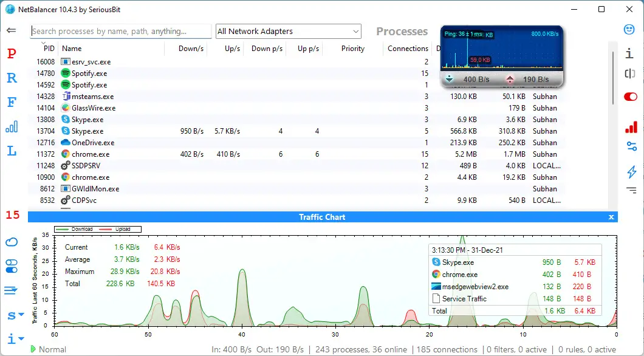
Task: Open the blue R sidebar icon
Action: click(x=12, y=78)
